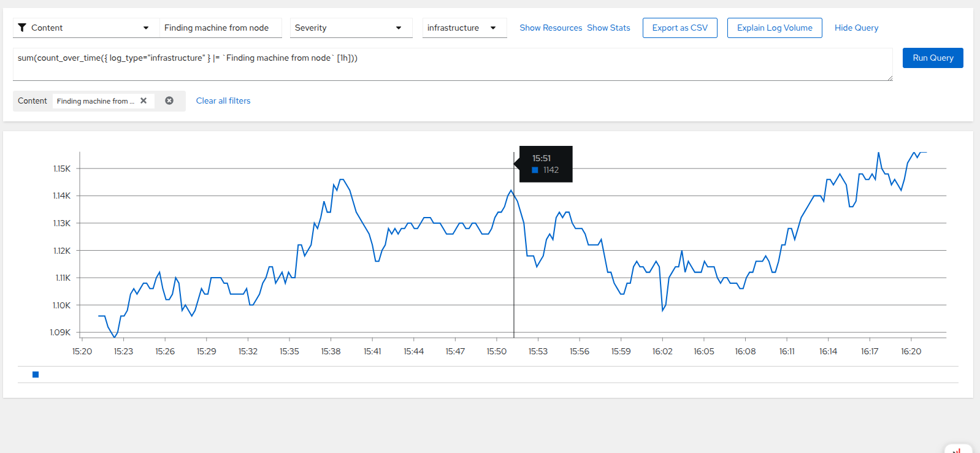Click the 15:20 label on the time axis
Image resolution: width=980 pixels, height=453 pixels.
click(x=82, y=351)
